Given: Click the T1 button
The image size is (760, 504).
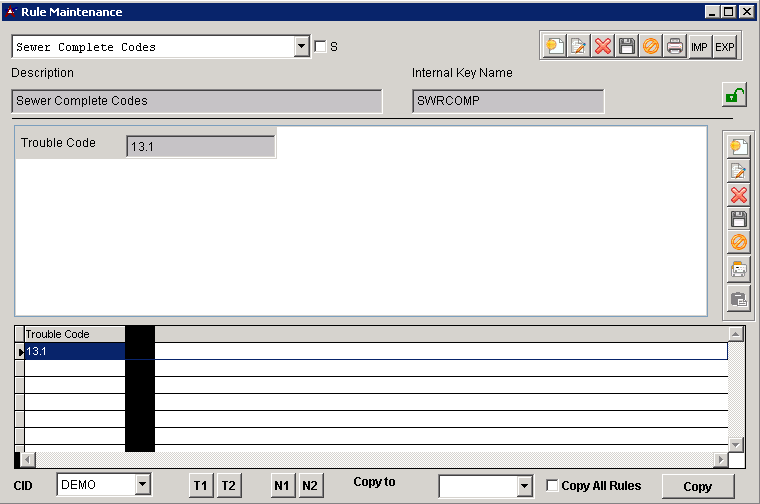Looking at the screenshot, I should pos(201,486).
